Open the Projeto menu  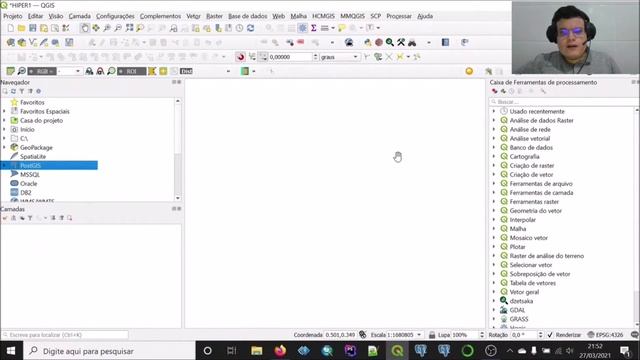click(x=13, y=16)
